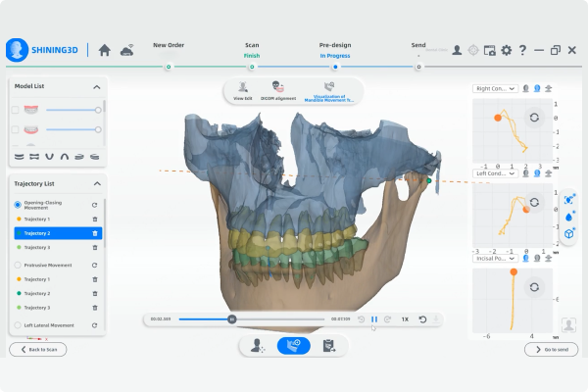Select the Protrusive Movement radio button

pyautogui.click(x=18, y=265)
